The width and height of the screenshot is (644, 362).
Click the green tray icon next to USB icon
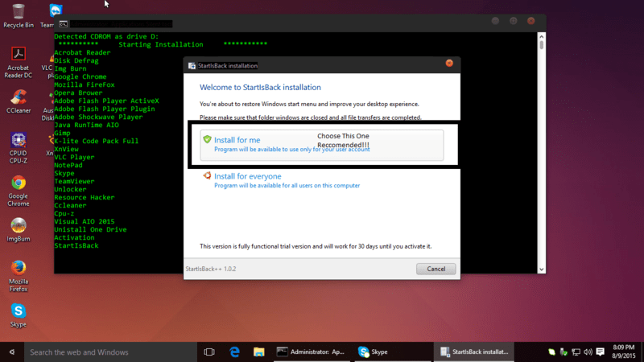pos(551,352)
